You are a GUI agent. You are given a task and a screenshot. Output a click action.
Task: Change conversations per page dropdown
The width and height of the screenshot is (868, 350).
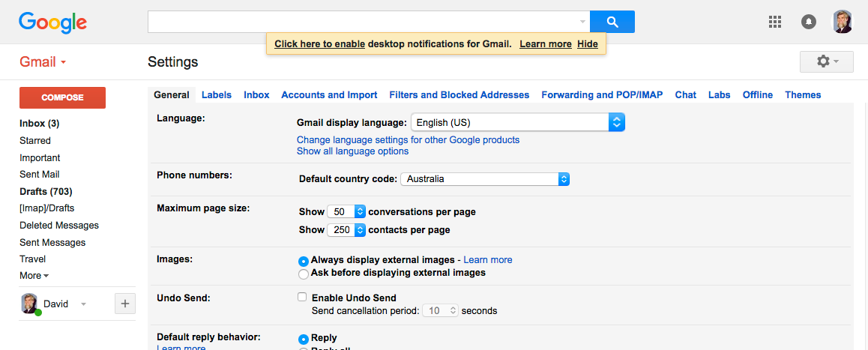(x=346, y=211)
